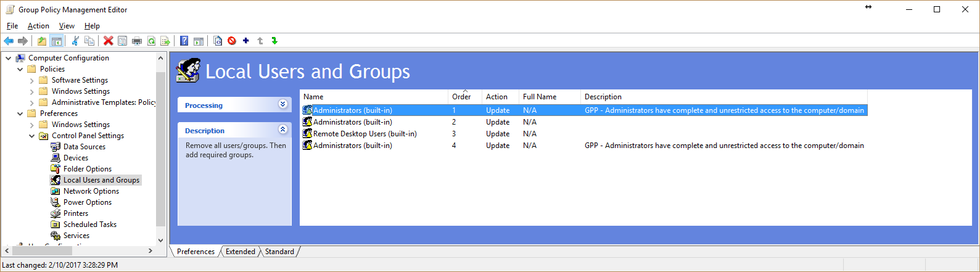The image size is (980, 272).
Task: Switch to the Standard tab
Action: tap(279, 252)
